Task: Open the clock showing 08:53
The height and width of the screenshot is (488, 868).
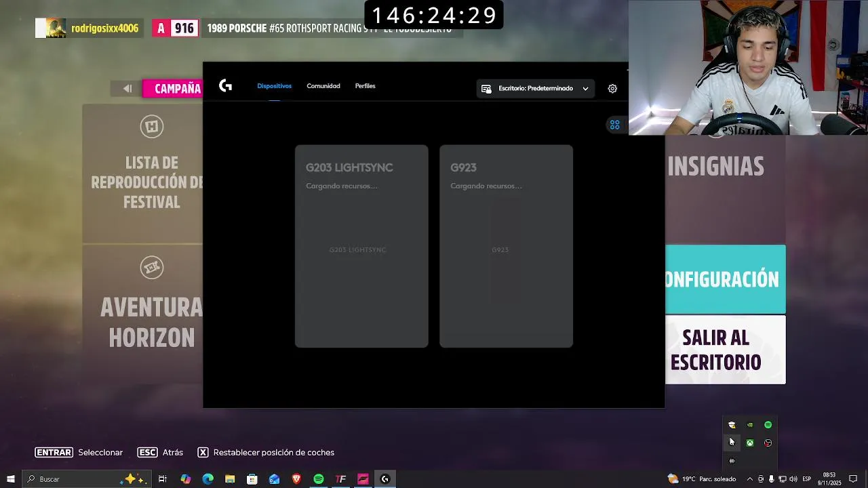Action: click(x=829, y=479)
